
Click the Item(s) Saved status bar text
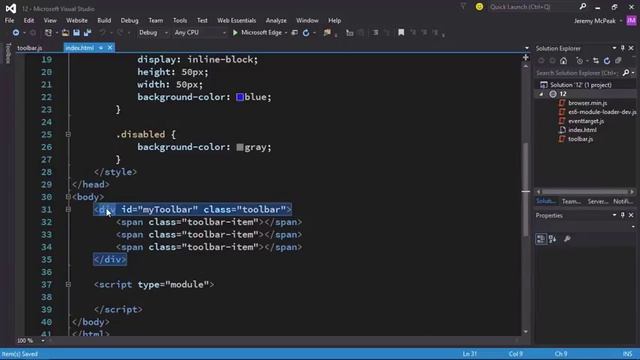(20, 354)
